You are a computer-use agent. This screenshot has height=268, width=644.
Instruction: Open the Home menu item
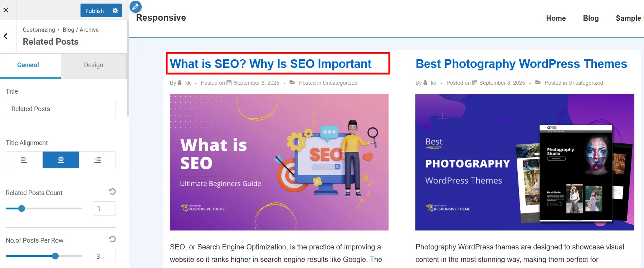556,18
